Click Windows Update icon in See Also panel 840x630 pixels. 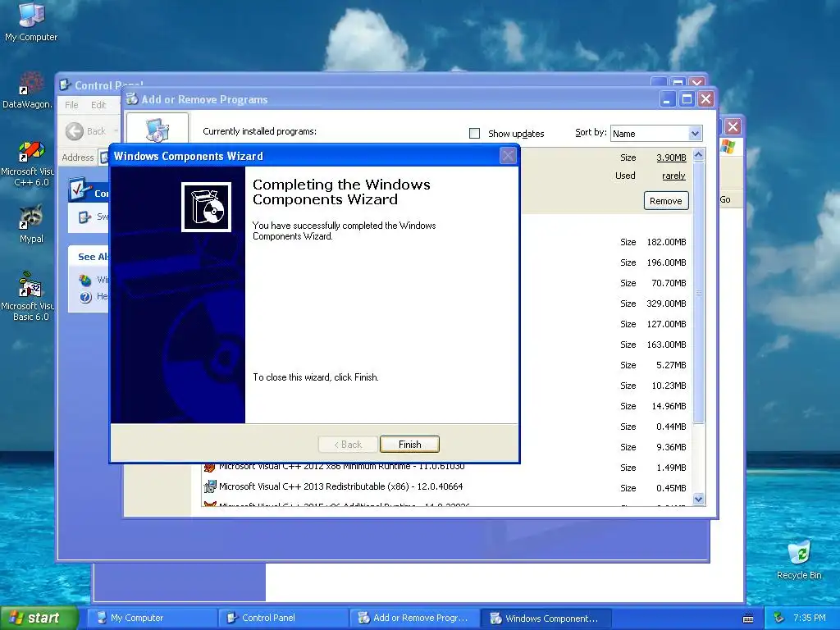pyautogui.click(x=85, y=280)
